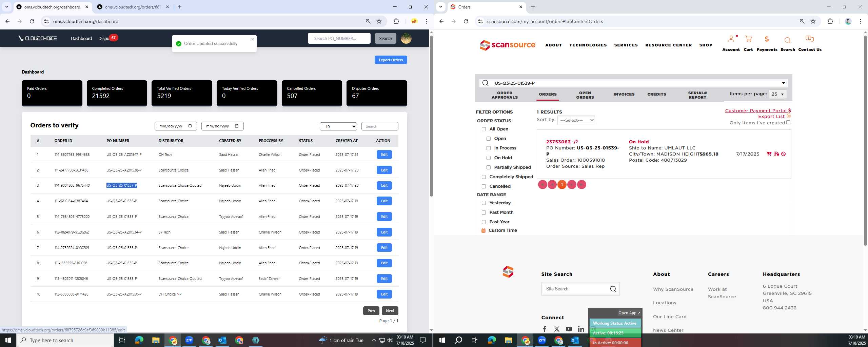The image size is (868, 347).
Task: Switch to the Open Orders tab
Action: (585, 95)
